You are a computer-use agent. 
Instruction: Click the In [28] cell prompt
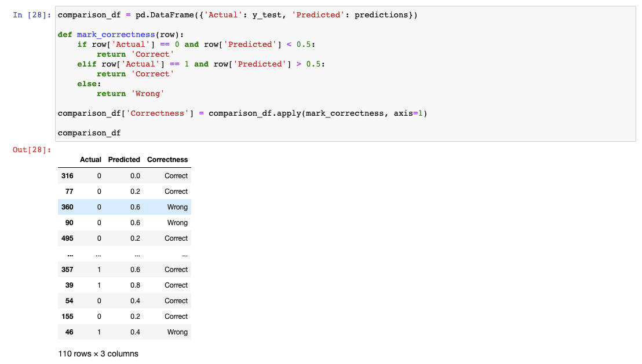pyautogui.click(x=32, y=15)
